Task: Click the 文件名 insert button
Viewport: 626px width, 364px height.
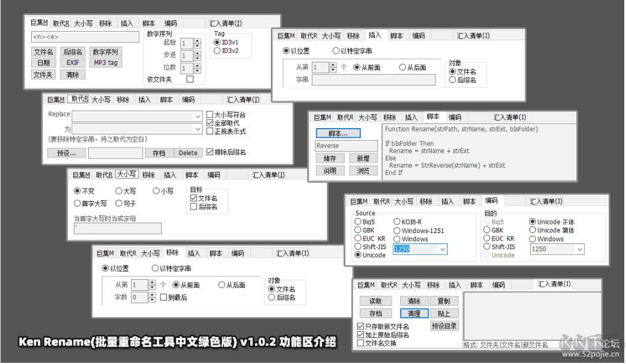Action: (x=44, y=51)
